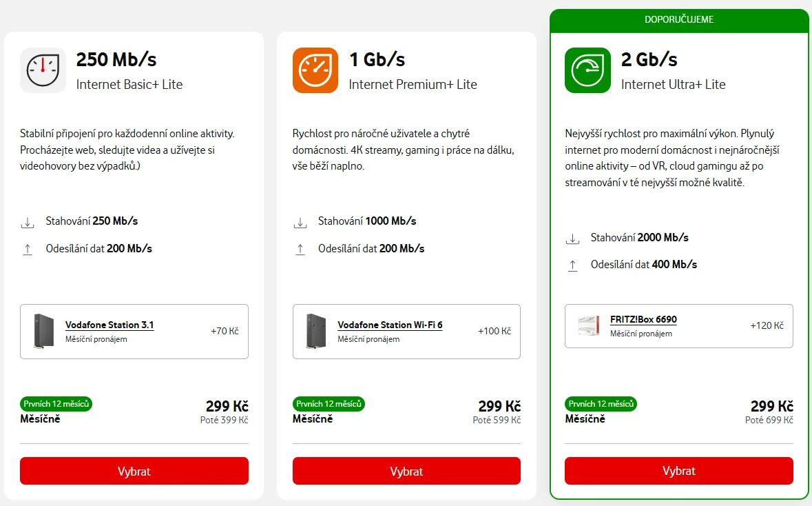Viewport: 812px width, 506px height.
Task: Click the Vodafone Station Wi-Fi 6 modem image
Action: pyautogui.click(x=316, y=331)
